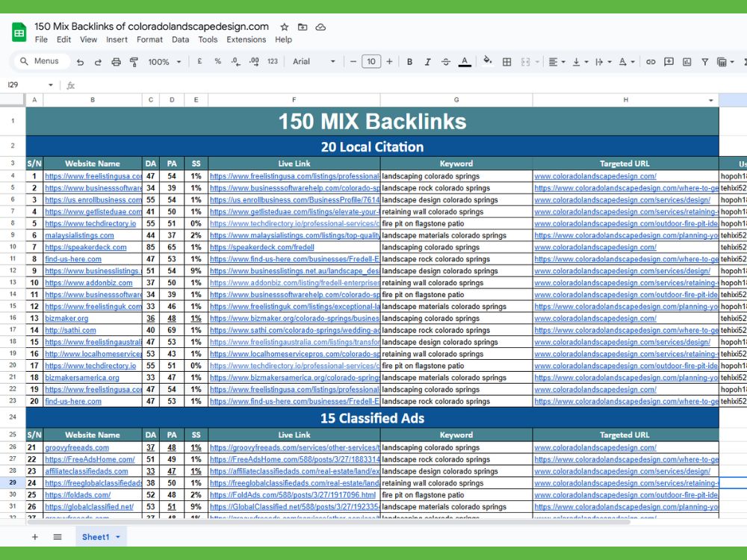Screen dimensions: 747x560
Task: Open the Data menu
Action: [x=180, y=40]
